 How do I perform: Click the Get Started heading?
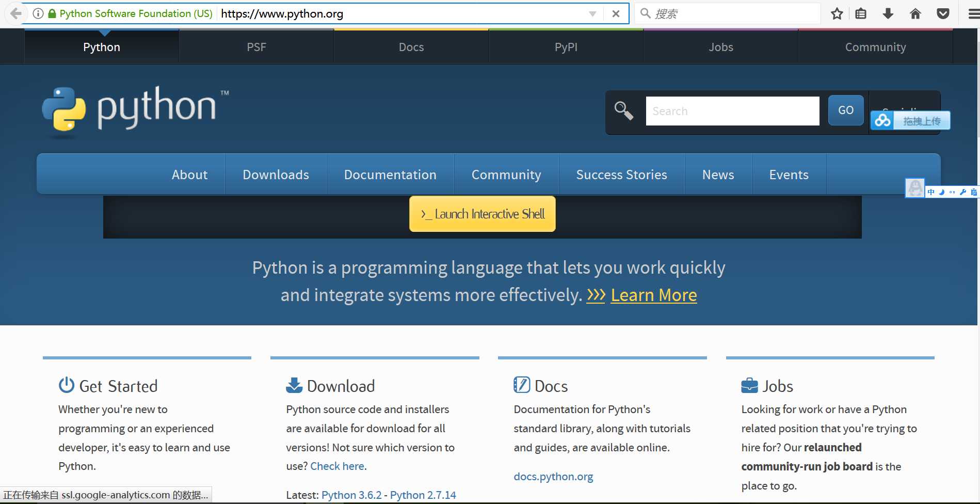pyautogui.click(x=119, y=386)
